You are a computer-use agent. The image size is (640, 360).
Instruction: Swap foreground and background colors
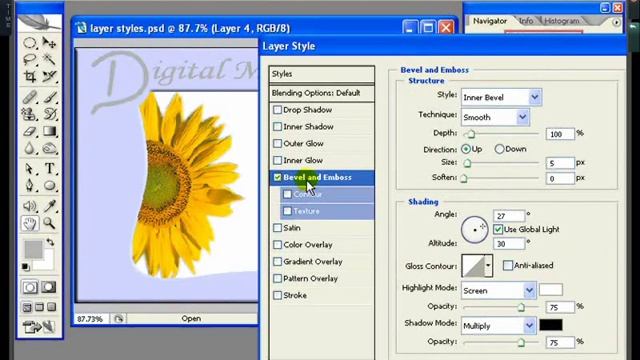click(50, 242)
